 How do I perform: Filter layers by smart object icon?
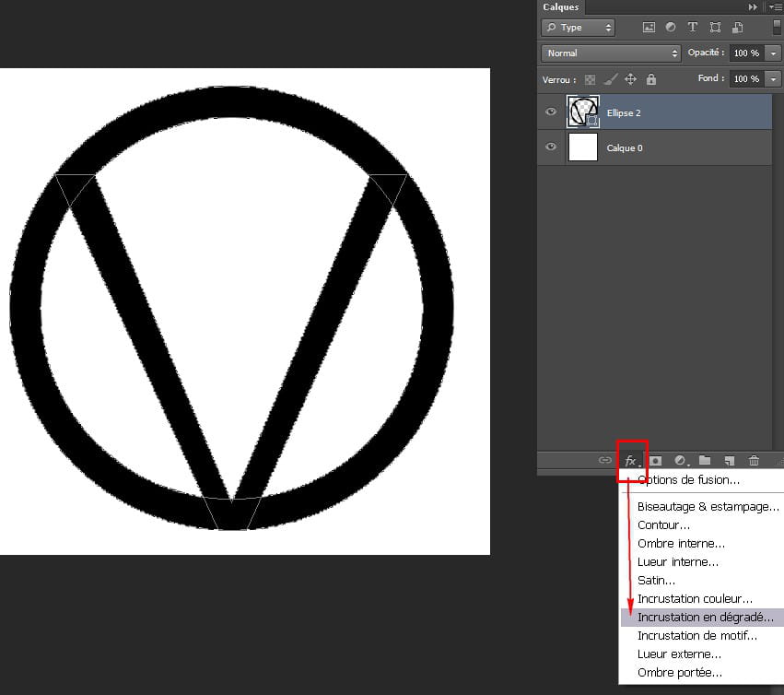point(738,28)
